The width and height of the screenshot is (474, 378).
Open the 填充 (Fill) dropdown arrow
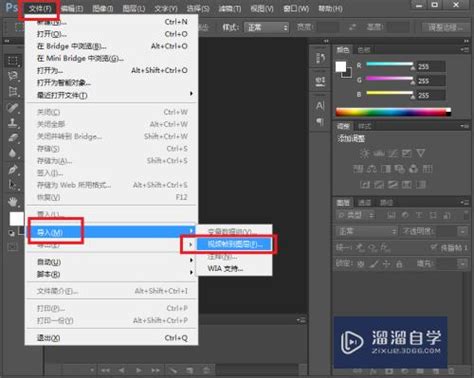coord(463,264)
